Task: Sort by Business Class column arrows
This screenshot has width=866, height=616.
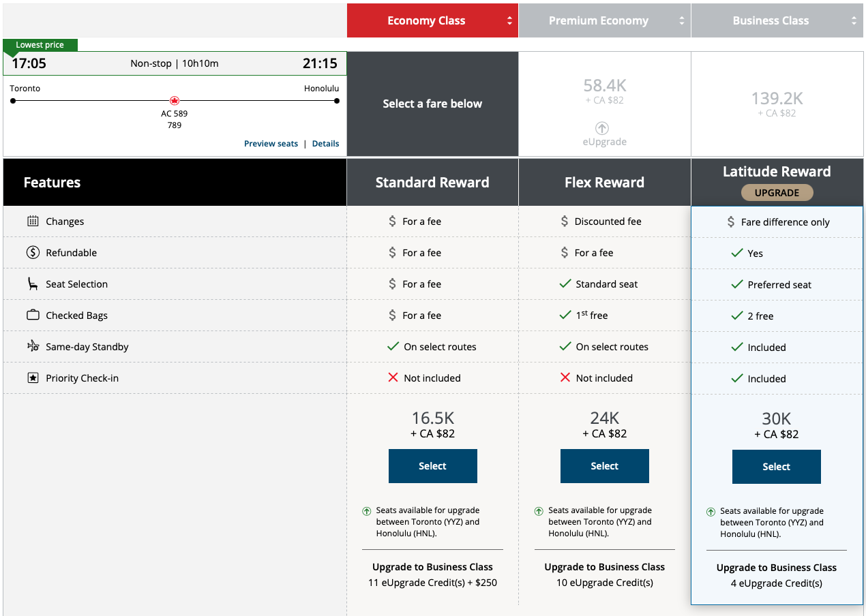Action: [854, 21]
